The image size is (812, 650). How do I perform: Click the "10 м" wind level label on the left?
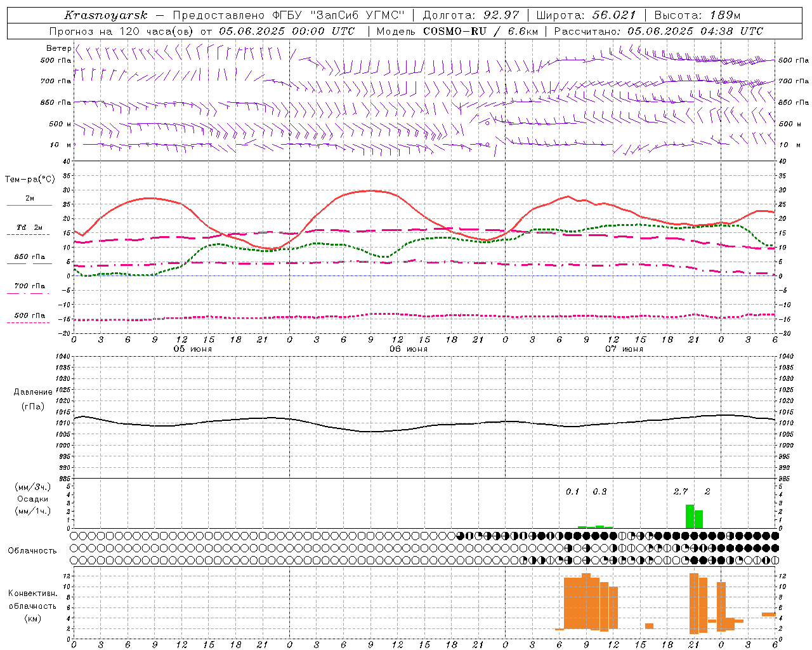tap(61, 145)
